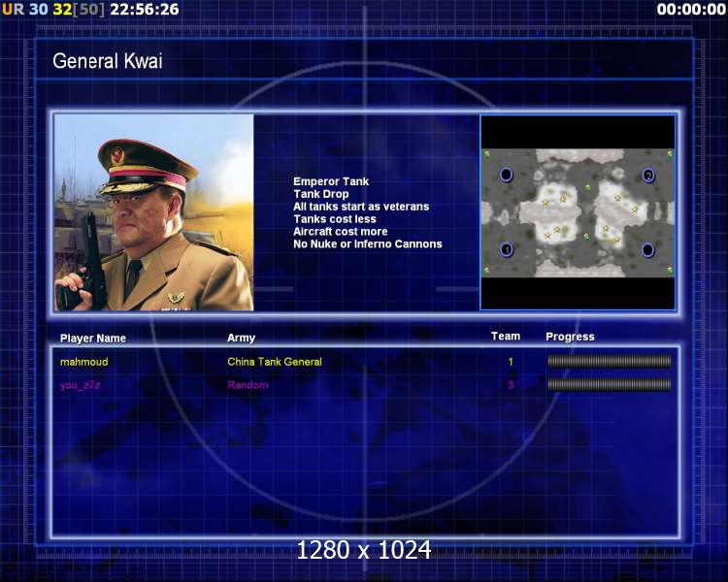Click 'No Nuke or Inferno Cannons' text

[x=368, y=244]
